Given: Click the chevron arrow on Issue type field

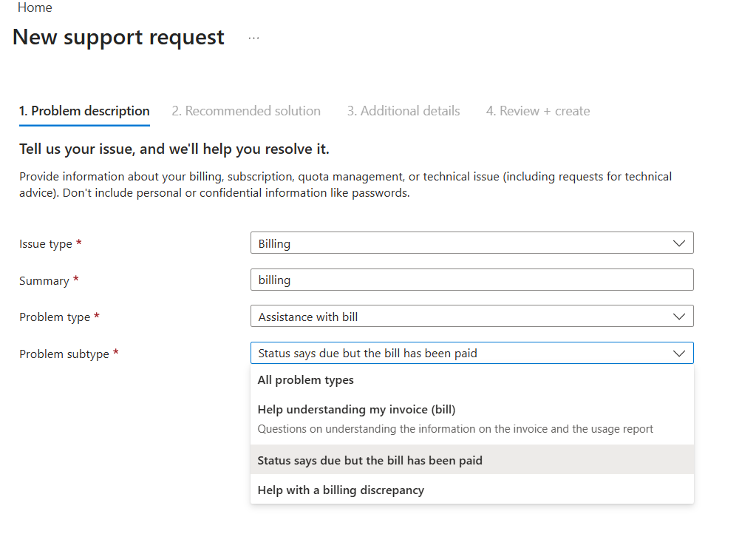Looking at the screenshot, I should pyautogui.click(x=678, y=243).
